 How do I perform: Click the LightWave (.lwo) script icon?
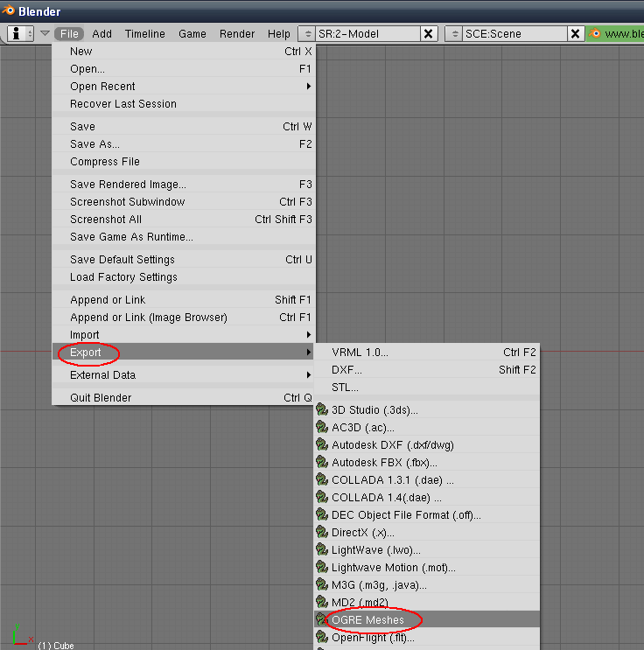[322, 549]
